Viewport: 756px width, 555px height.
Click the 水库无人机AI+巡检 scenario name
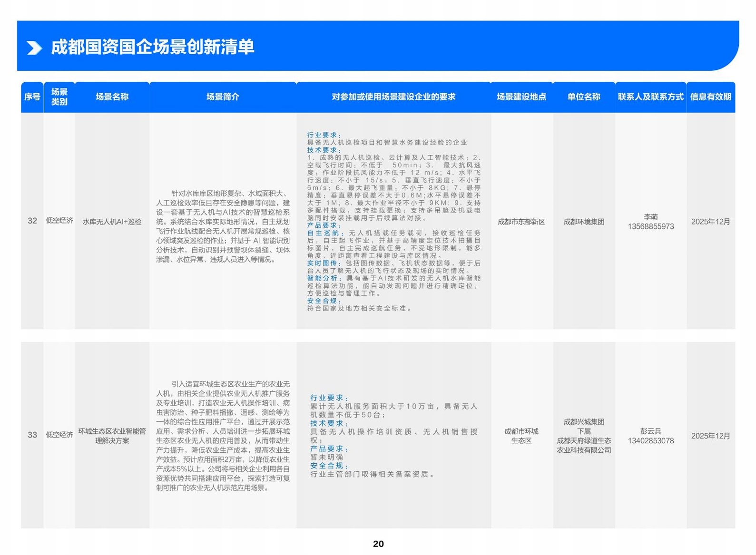112,222
